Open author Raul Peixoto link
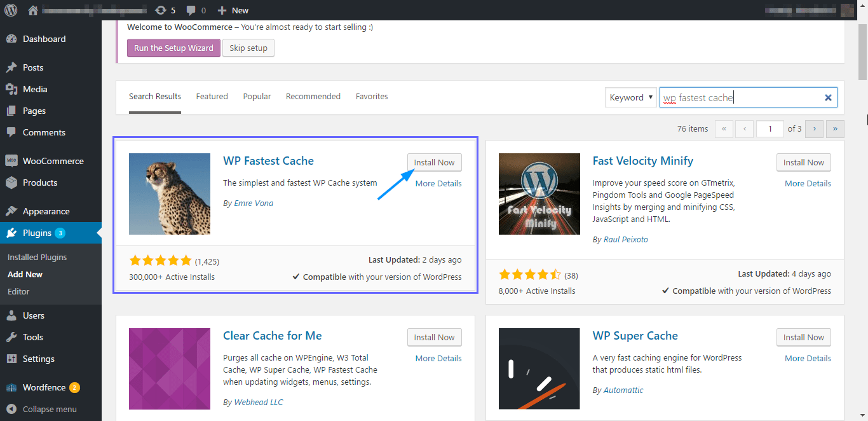 tap(625, 239)
